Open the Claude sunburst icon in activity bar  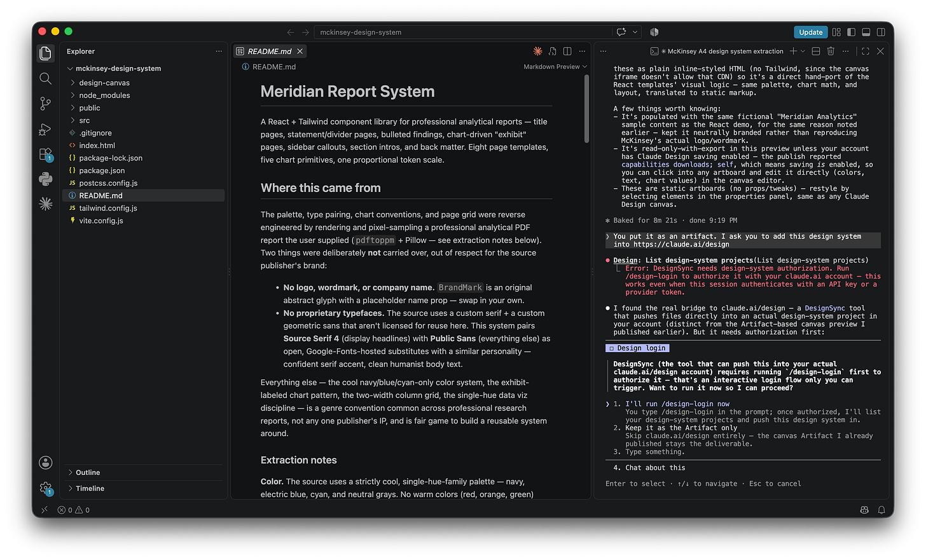45,204
